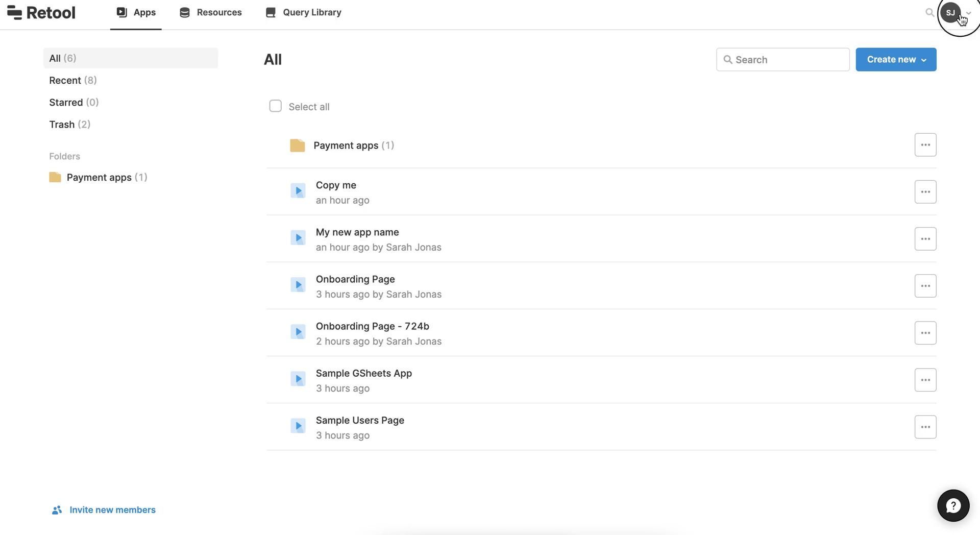Select Payment apps folder in sidebar
Image resolution: width=980 pixels, height=535 pixels.
tap(99, 177)
